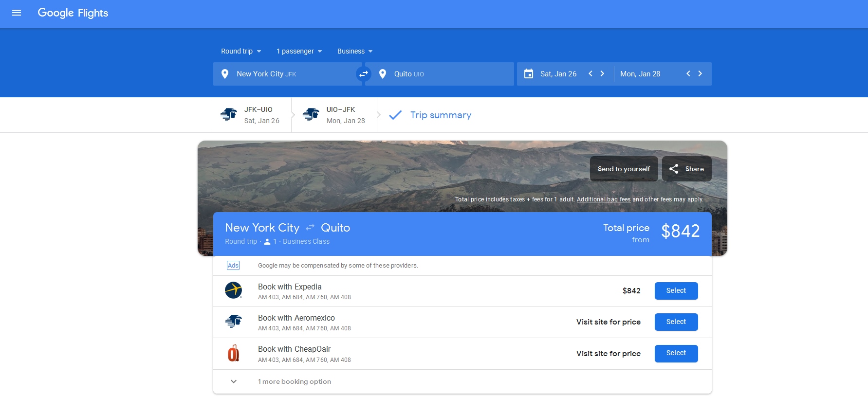Move departure date one day earlier
Viewport: 868px width, 414px height.
(x=591, y=73)
